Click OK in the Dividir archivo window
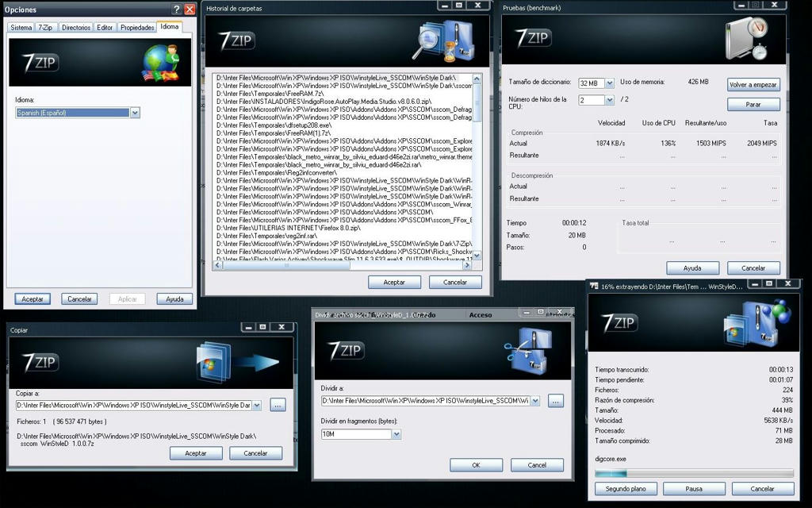This screenshot has height=508, width=812. (x=476, y=465)
